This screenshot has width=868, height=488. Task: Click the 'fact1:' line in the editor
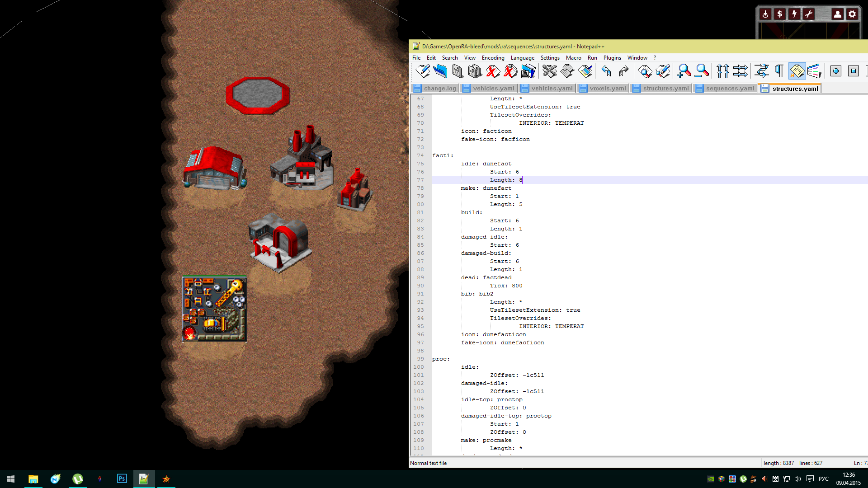(x=443, y=155)
